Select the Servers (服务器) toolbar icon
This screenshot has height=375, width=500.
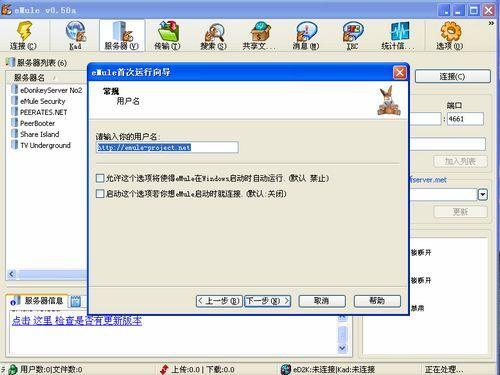(122, 35)
